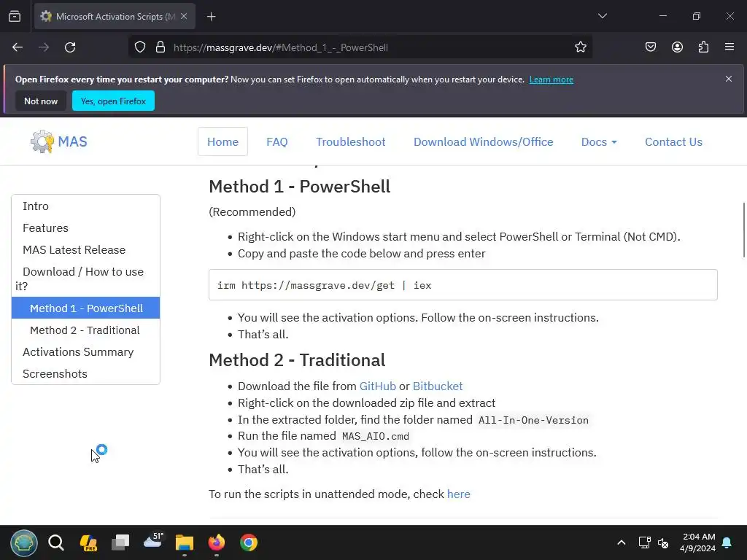Open the Learn more link
Image resolution: width=747 pixels, height=560 pixels.
[x=551, y=79]
